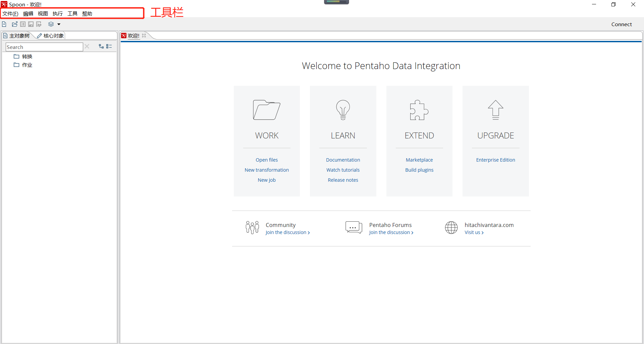This screenshot has height=344, width=644.
Task: Switch to the 核心对象 tab
Action: click(51, 36)
